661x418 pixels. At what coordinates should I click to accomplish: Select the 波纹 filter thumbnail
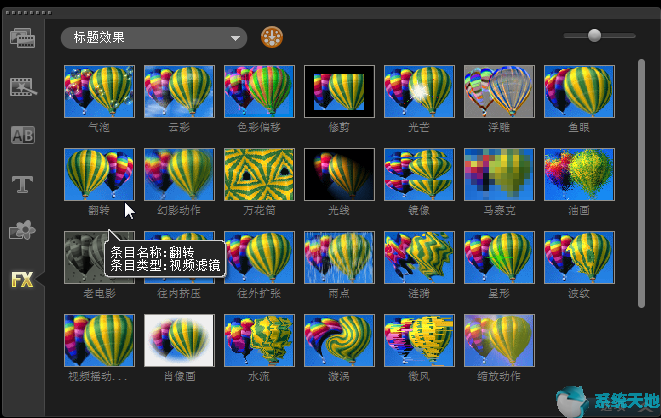pyautogui.click(x=580, y=257)
